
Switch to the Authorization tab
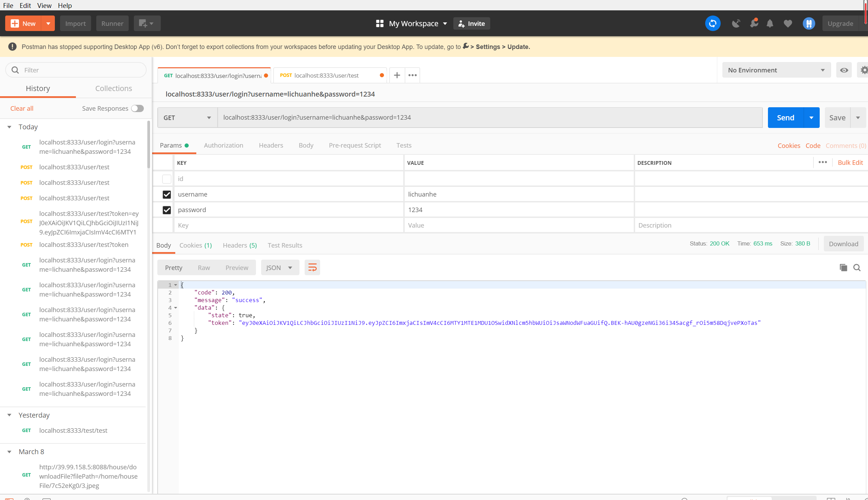[224, 145]
